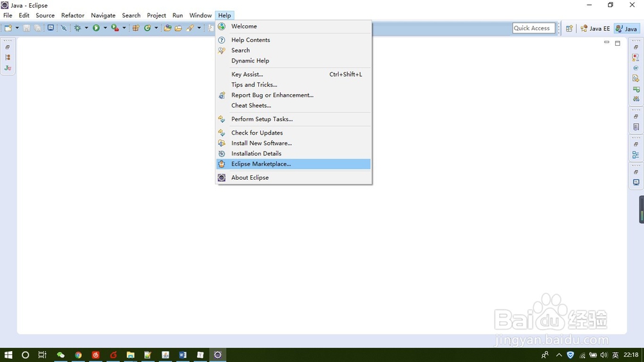Click the green Run toolbar button

(x=96, y=28)
